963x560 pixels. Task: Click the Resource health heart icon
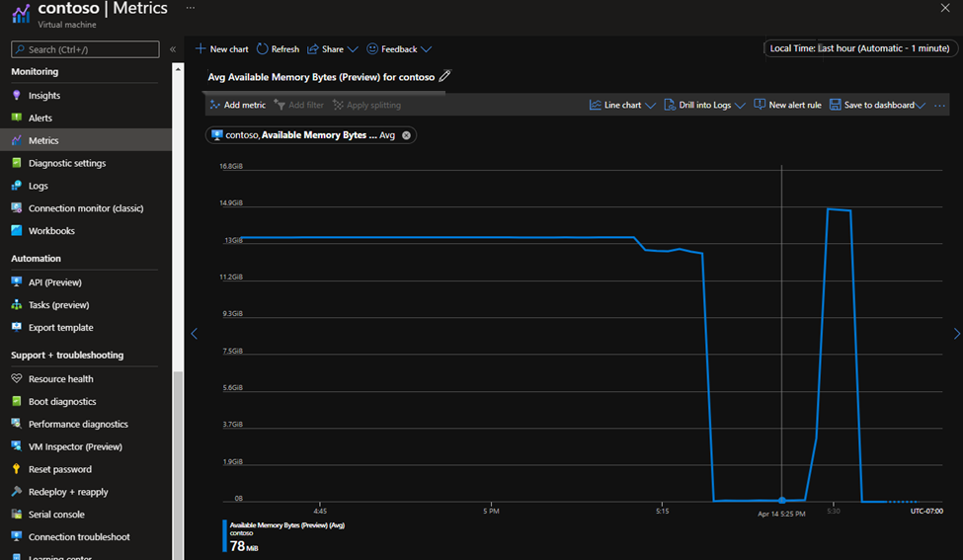tap(17, 379)
